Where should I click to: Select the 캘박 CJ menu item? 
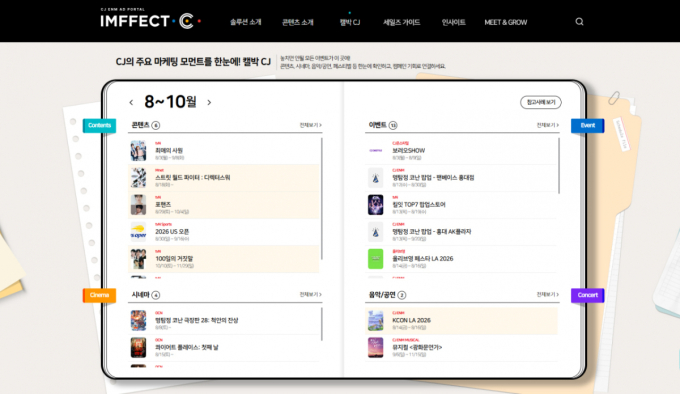click(350, 22)
